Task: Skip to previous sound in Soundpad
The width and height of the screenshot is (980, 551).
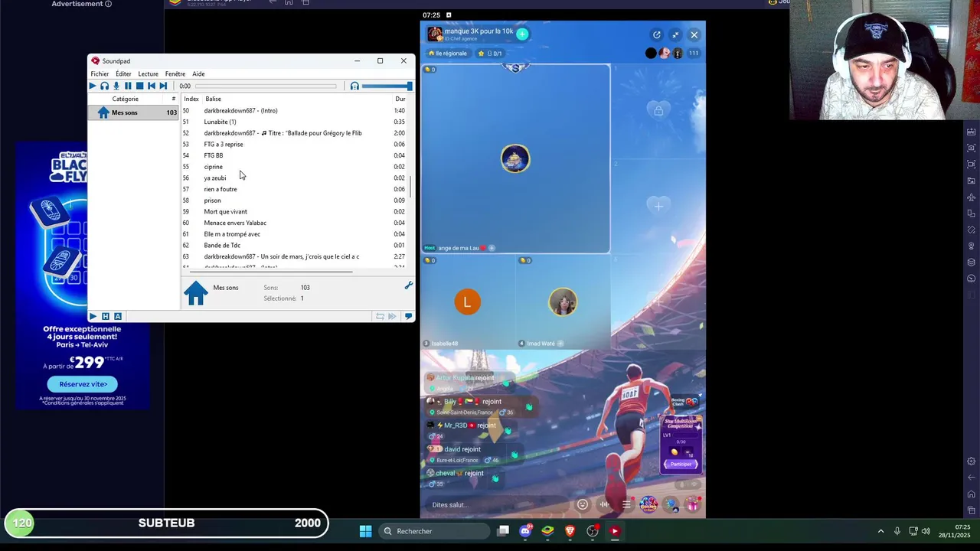Action: point(151,86)
